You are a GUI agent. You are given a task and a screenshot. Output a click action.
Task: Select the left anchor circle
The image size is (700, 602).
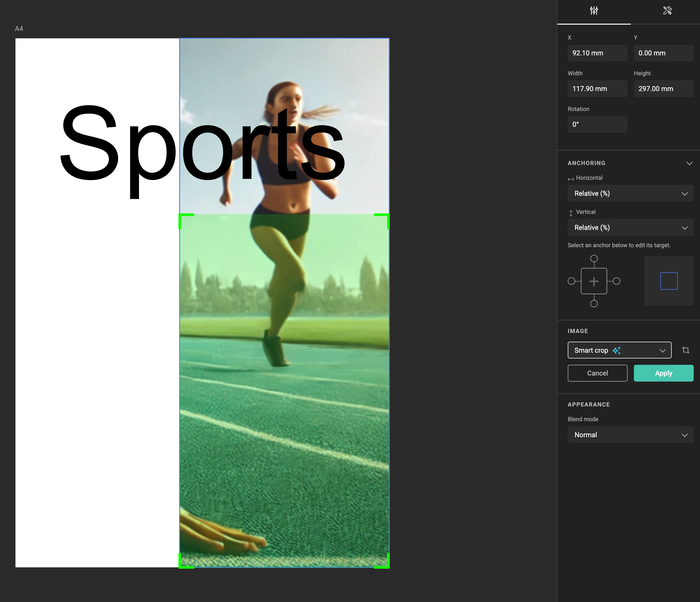click(x=571, y=281)
